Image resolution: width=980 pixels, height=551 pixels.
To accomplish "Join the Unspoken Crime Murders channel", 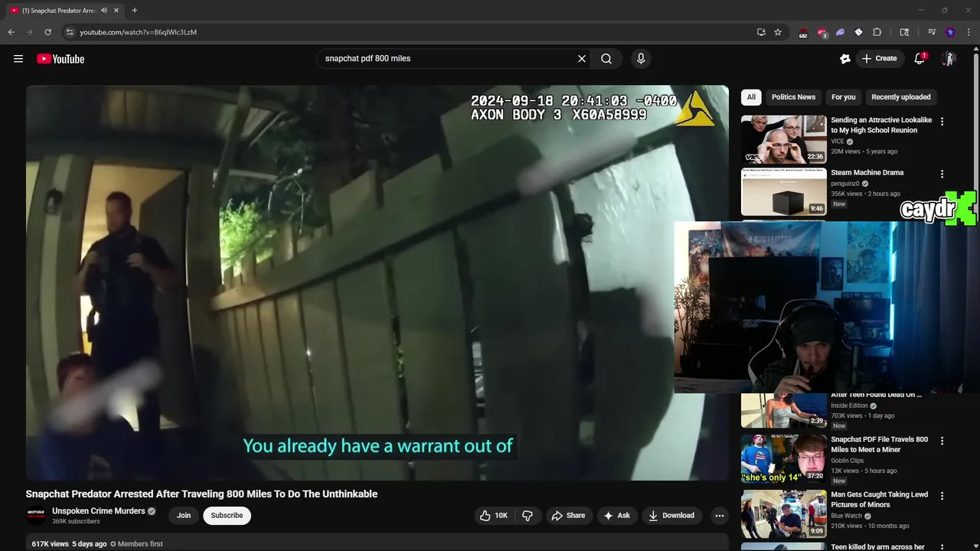I will click(184, 516).
